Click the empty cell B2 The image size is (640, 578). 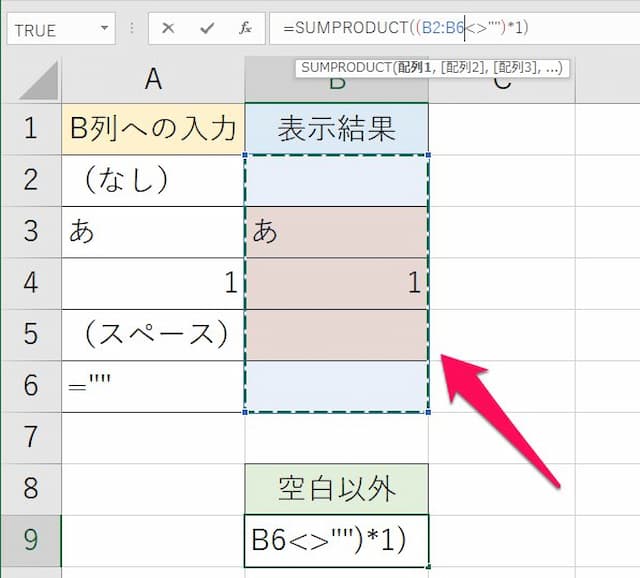(x=337, y=180)
